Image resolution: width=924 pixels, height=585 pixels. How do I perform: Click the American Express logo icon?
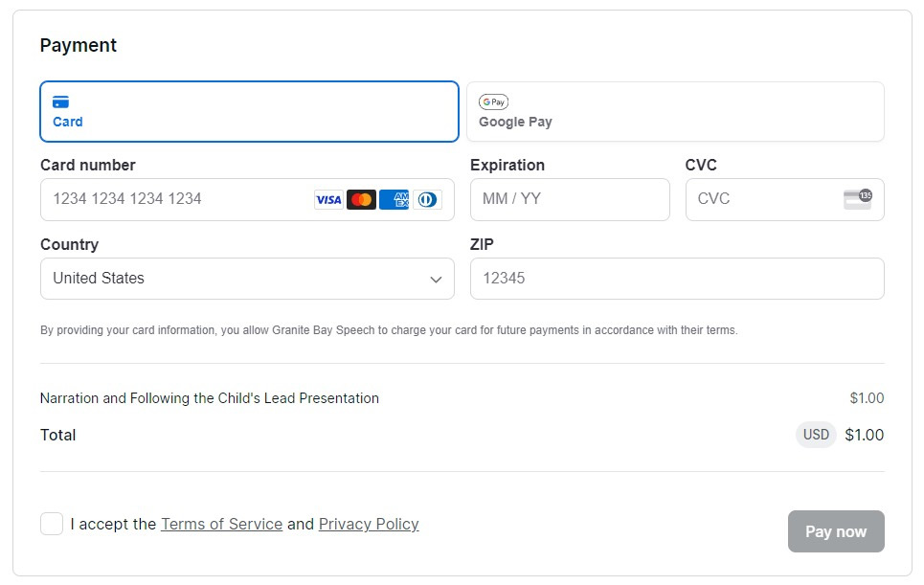pos(394,199)
